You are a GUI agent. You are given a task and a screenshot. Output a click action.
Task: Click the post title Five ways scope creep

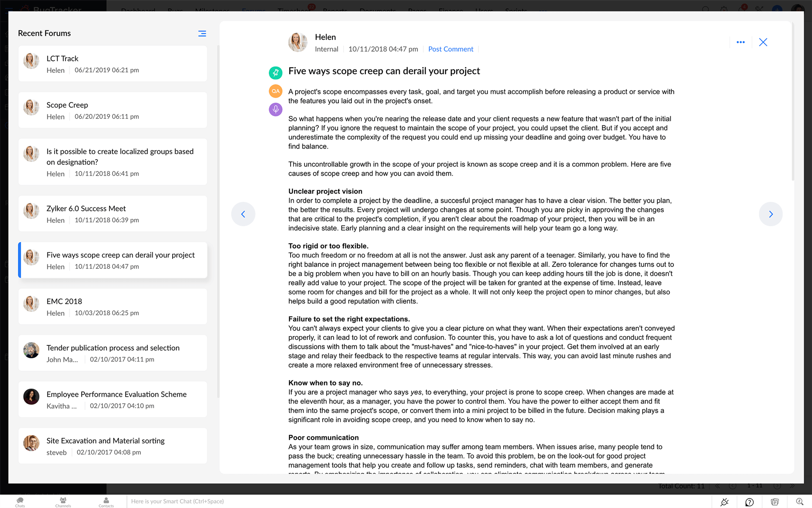384,71
